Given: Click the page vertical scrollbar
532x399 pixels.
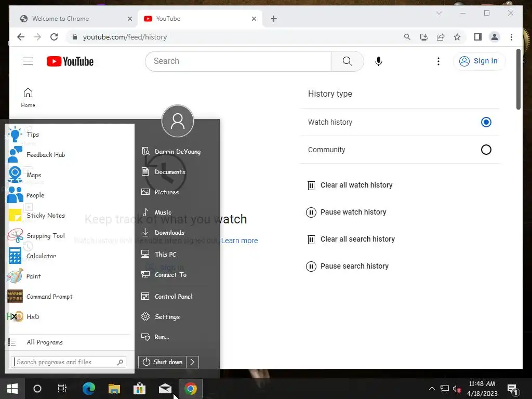Looking at the screenshot, I should (x=518, y=79).
